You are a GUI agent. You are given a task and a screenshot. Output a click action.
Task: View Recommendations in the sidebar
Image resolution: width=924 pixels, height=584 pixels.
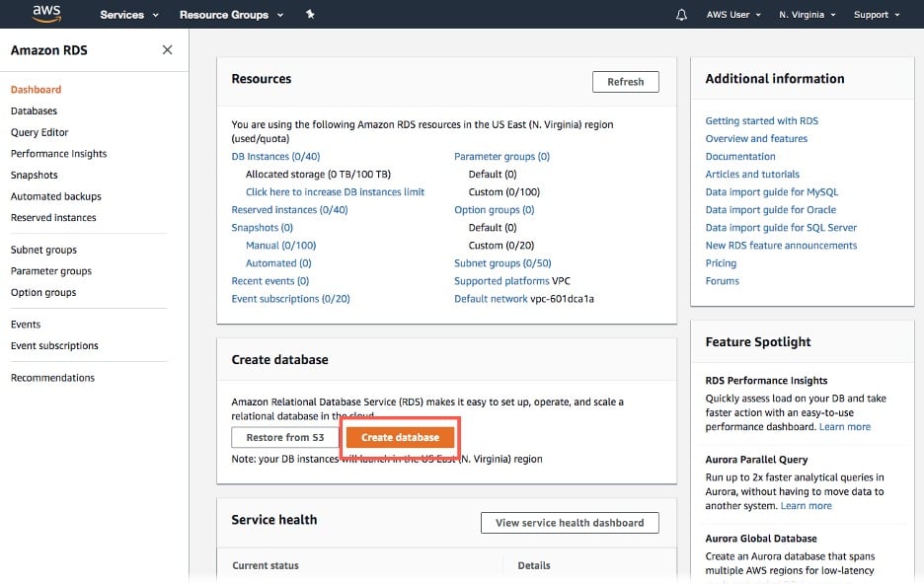52,377
